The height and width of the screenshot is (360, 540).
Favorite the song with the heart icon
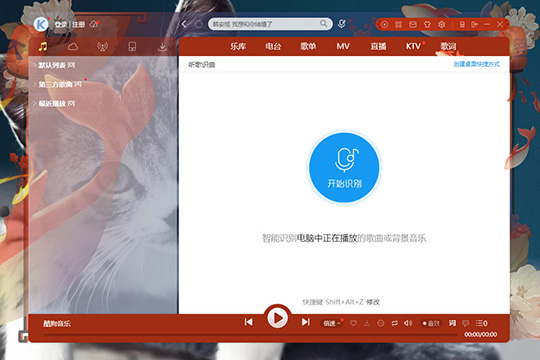[x=353, y=323]
